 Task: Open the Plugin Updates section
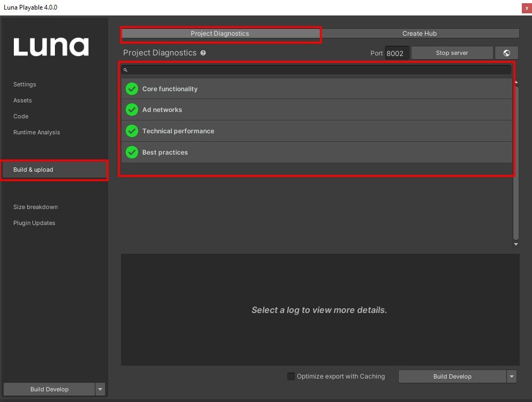pos(34,223)
